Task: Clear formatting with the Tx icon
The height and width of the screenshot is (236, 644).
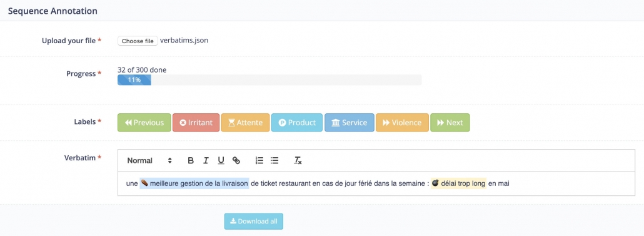Action: [x=298, y=161]
